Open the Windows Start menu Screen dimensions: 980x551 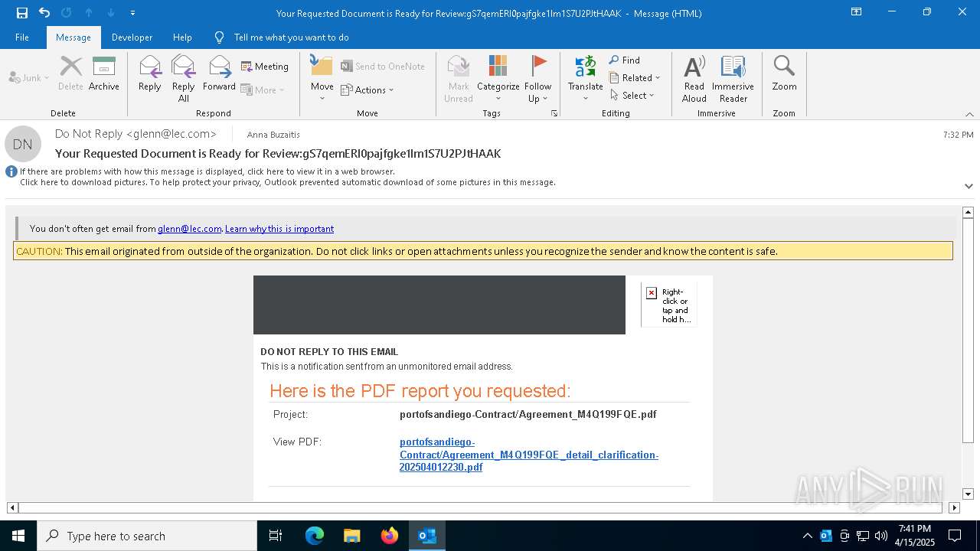[x=18, y=536]
